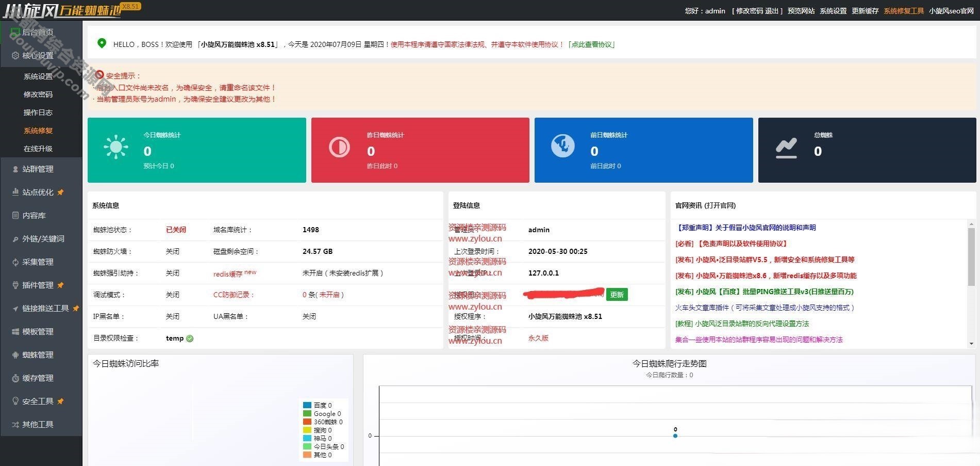The width and height of the screenshot is (980, 466).
Task: Click the 内容库 document icon
Action: pyautogui.click(x=15, y=215)
